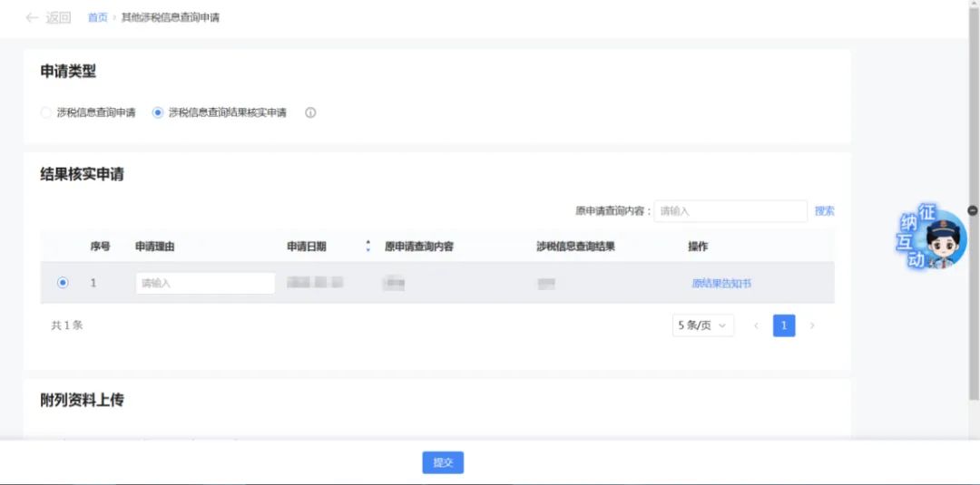Select the radio button for table row 1
The image size is (980, 485).
tap(63, 283)
